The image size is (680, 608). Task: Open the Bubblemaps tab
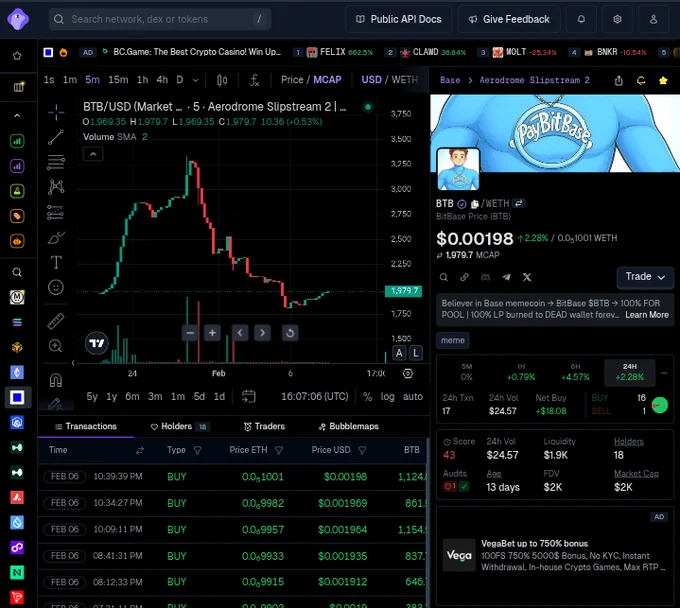(348, 426)
